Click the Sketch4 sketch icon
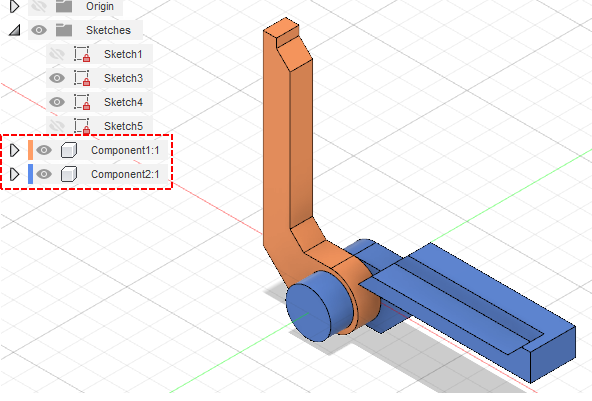Screen dimensions: 592x401 (82, 102)
